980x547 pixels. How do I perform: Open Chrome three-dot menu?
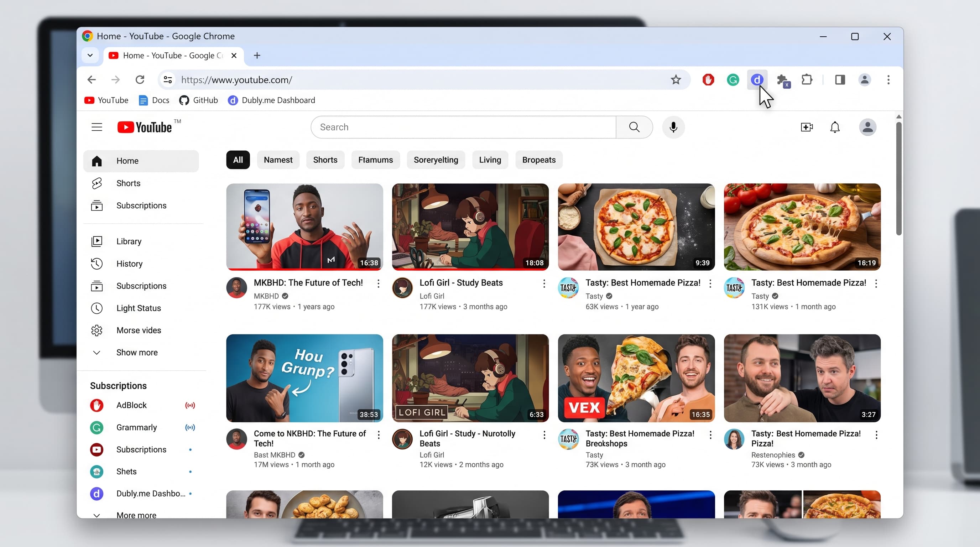click(x=888, y=80)
